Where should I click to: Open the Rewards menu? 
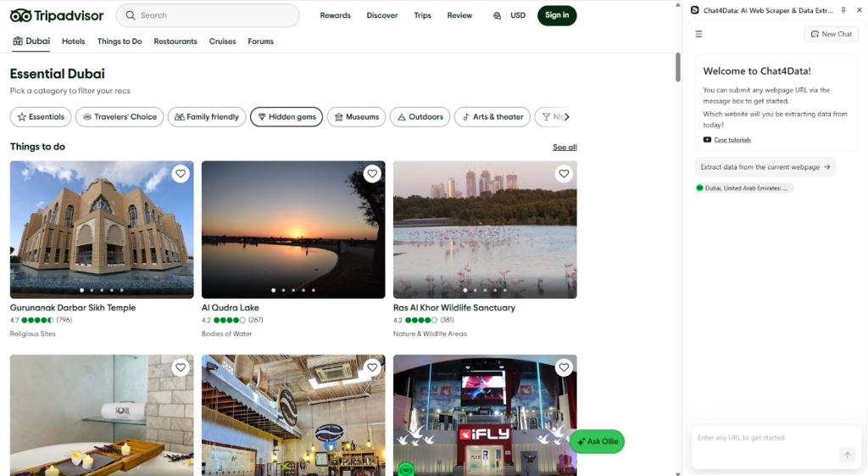click(336, 15)
